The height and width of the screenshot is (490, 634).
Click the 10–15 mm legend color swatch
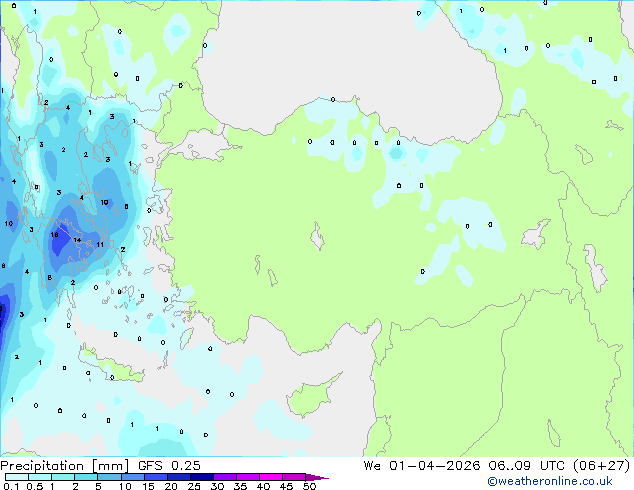coord(132,477)
